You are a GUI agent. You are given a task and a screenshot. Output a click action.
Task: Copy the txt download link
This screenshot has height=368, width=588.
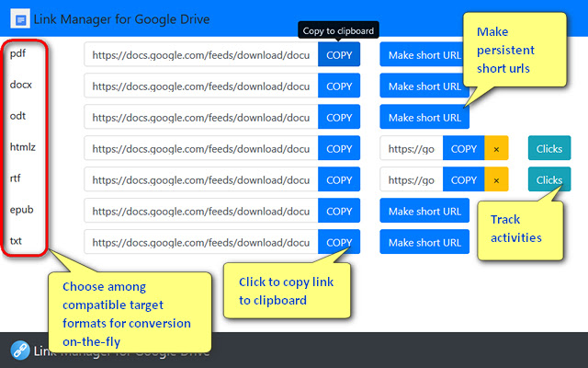(x=339, y=241)
